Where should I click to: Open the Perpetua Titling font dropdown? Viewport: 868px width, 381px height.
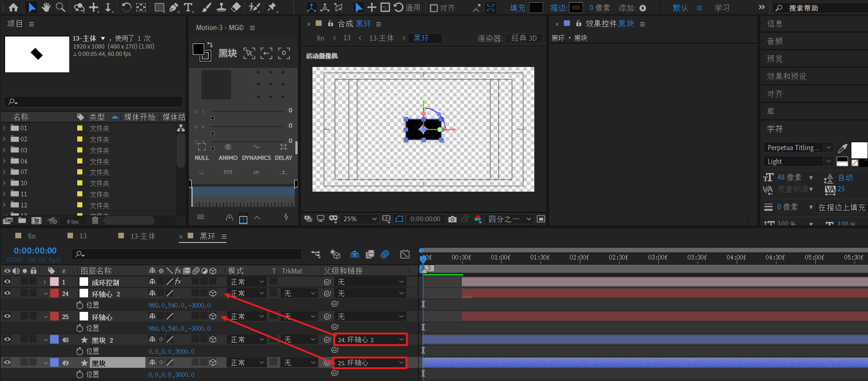click(798, 147)
